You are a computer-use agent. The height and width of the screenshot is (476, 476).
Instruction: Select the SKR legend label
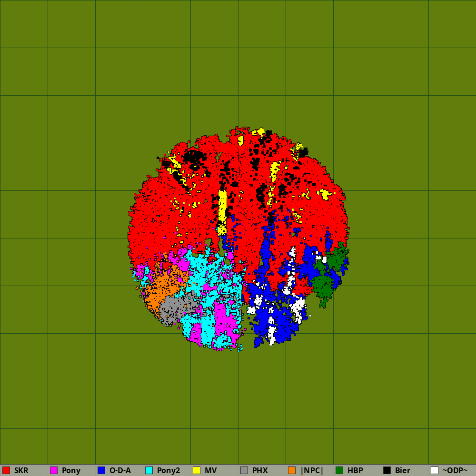pyautogui.click(x=21, y=471)
